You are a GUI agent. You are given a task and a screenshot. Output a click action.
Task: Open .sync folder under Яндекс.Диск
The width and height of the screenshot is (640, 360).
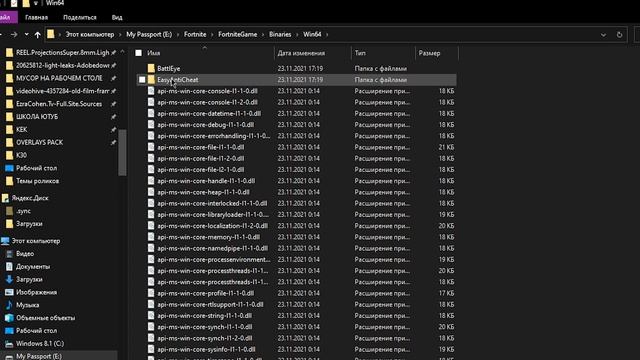coord(23,211)
